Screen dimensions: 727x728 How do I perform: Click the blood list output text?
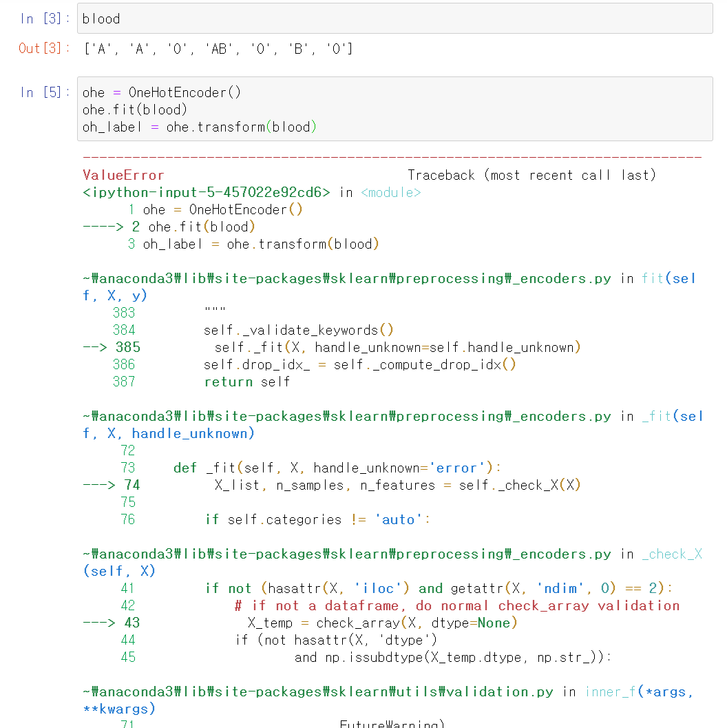pos(218,49)
